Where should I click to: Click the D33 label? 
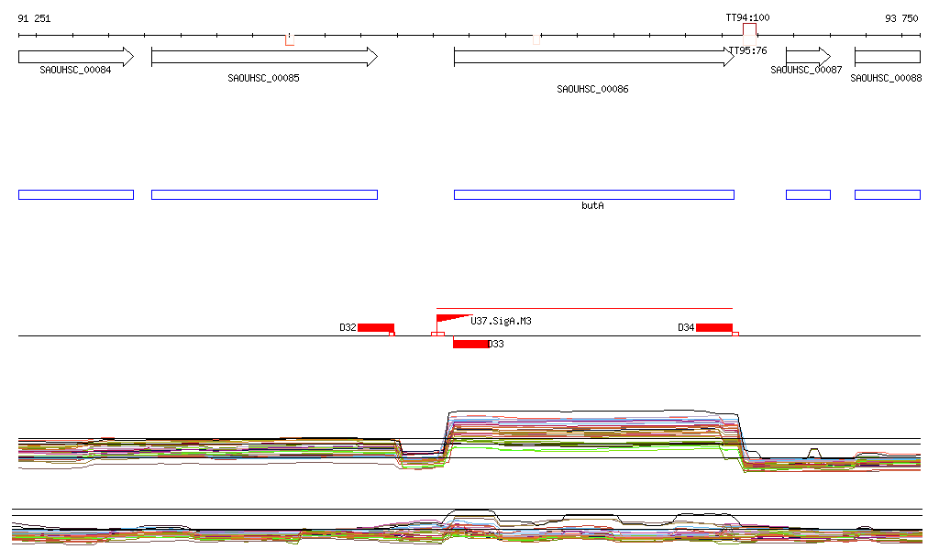pos(496,344)
